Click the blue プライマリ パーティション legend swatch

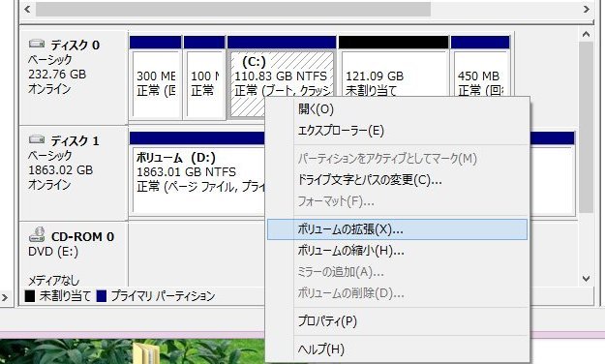[x=101, y=296]
